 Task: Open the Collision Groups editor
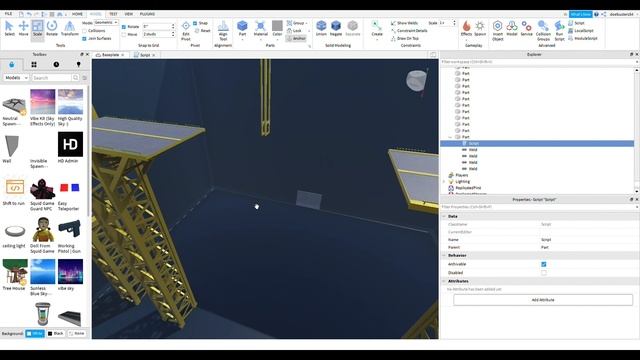click(x=543, y=31)
